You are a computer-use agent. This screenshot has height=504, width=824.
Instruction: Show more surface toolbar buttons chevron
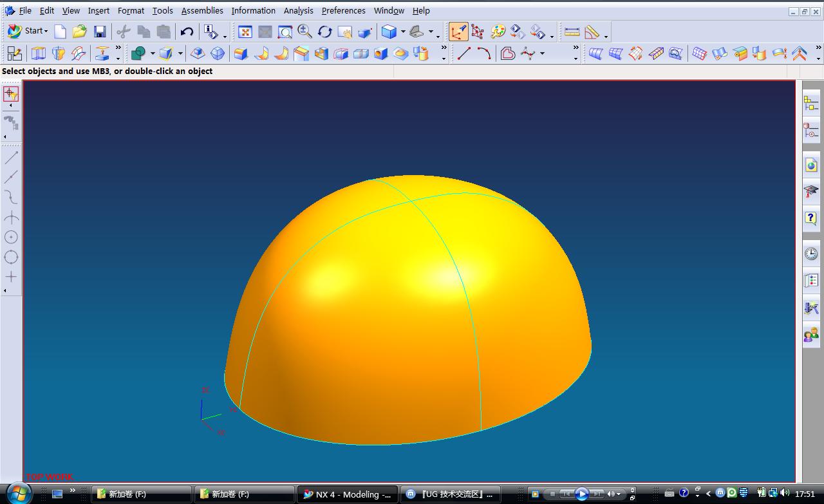818,48
